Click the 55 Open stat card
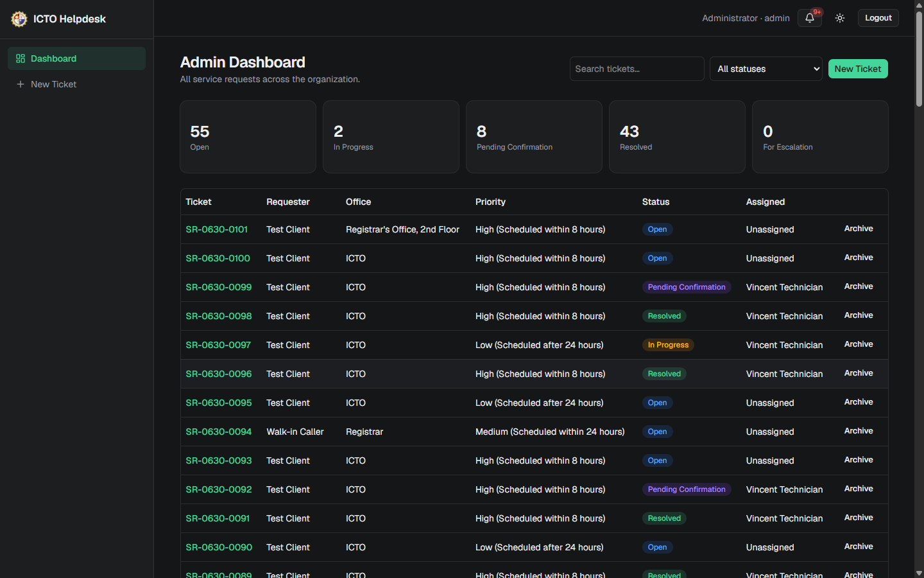This screenshot has height=578, width=924. [248, 137]
